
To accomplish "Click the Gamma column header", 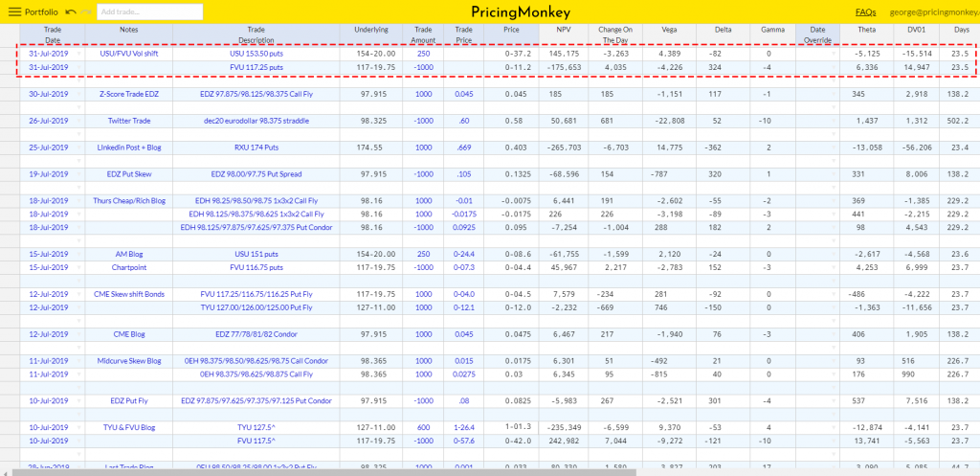I will coord(773,34).
